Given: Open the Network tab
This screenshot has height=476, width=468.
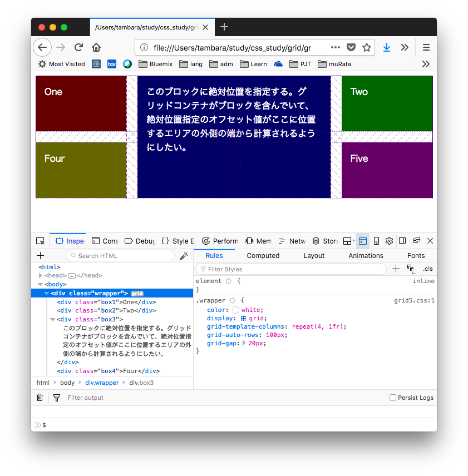Looking at the screenshot, I should 292,241.
